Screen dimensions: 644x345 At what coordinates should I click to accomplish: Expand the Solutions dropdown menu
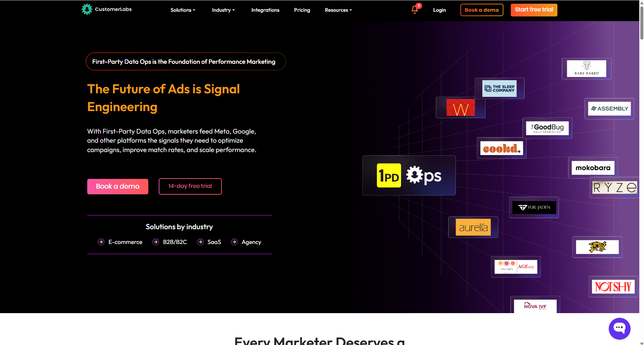click(183, 10)
